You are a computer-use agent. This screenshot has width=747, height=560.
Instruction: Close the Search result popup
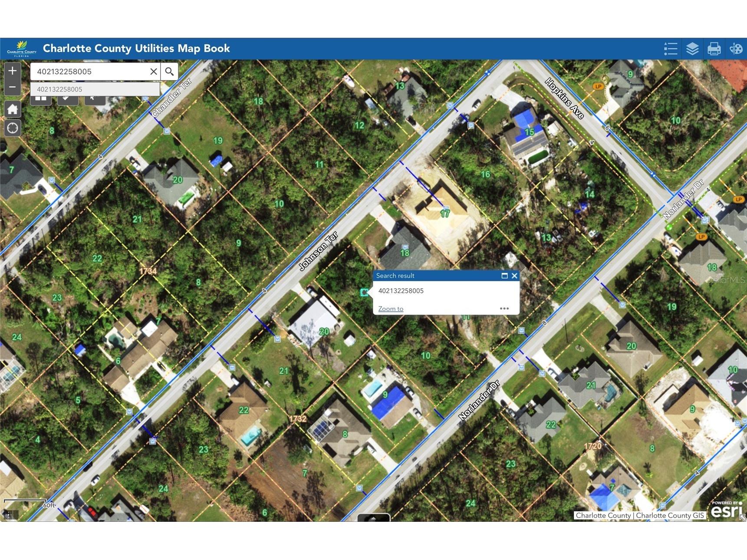tap(514, 276)
